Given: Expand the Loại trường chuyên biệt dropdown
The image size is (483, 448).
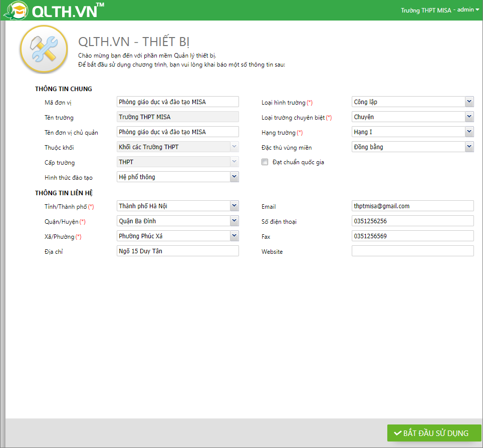Looking at the screenshot, I should 469,117.
